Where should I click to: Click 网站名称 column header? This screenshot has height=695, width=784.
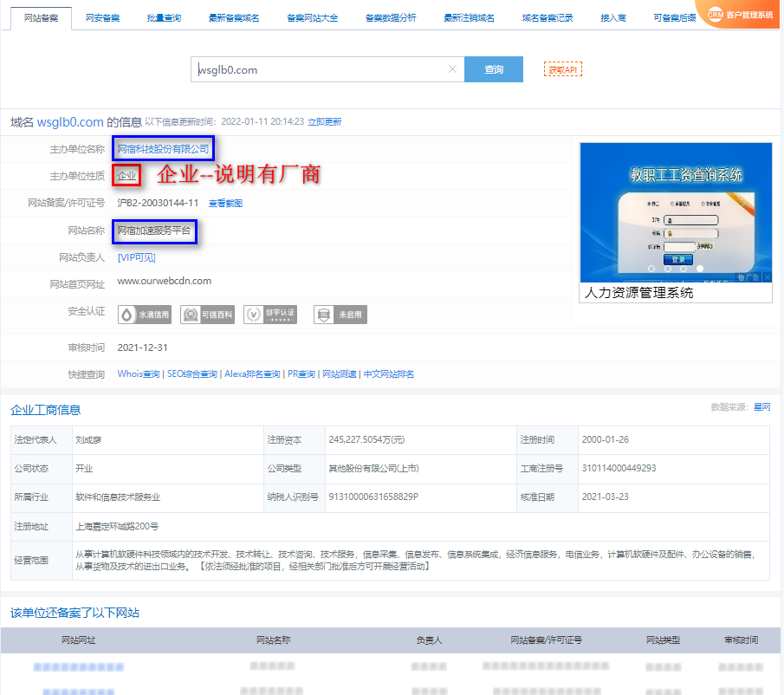(x=273, y=640)
